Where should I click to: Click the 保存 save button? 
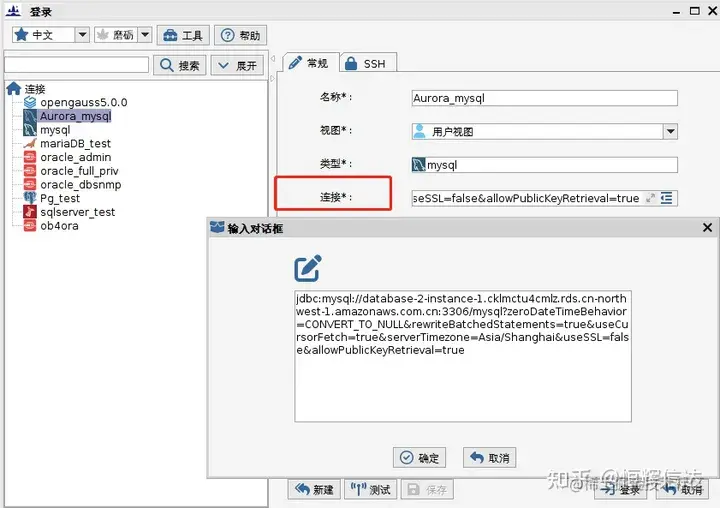click(x=427, y=489)
